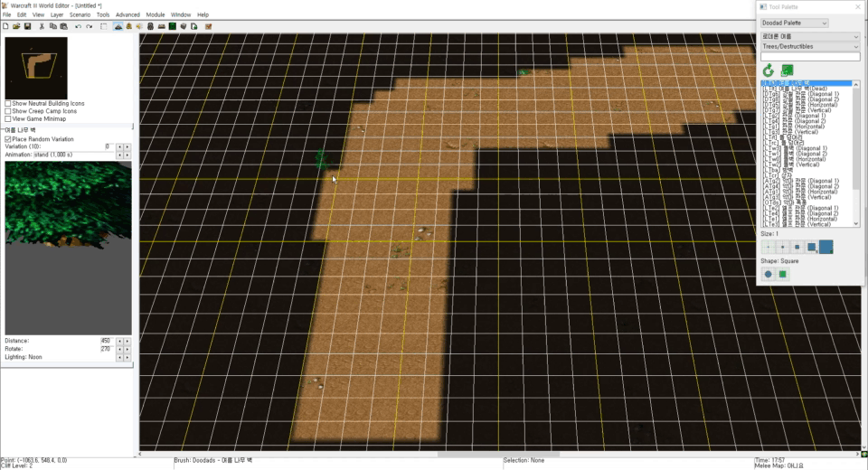Create a new map with toolbar icon
The image size is (868, 470).
pyautogui.click(x=5, y=26)
